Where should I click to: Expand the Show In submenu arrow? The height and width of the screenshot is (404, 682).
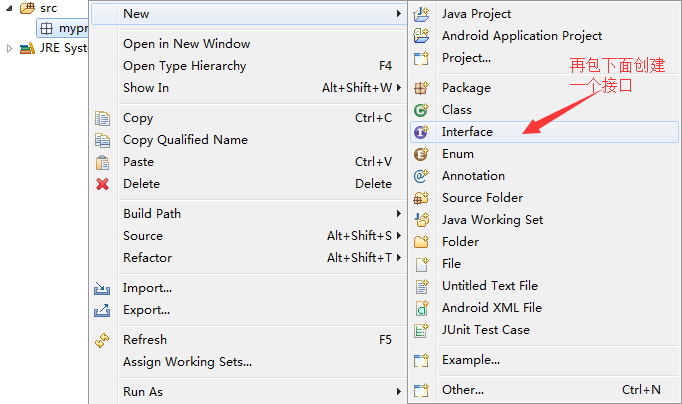[x=398, y=87]
